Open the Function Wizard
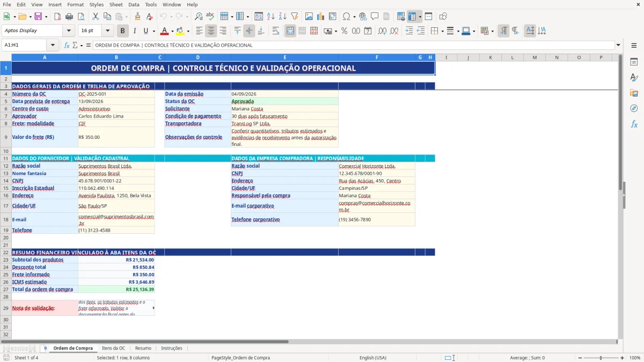Screen dimensions: 644x362 [x=67, y=45]
